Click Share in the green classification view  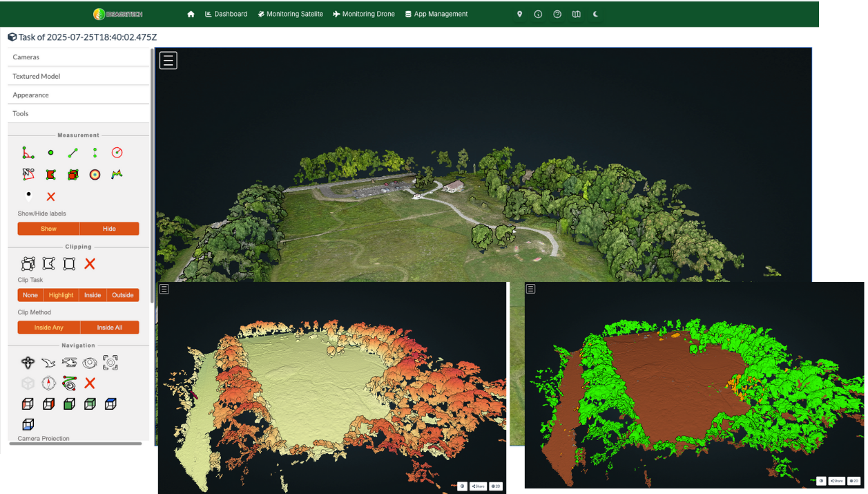pyautogui.click(x=837, y=481)
